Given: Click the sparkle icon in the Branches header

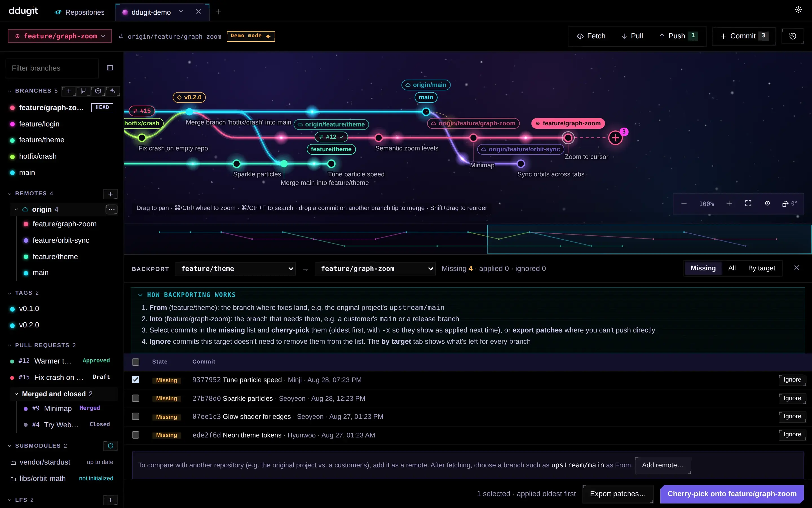Looking at the screenshot, I should pos(113,91).
